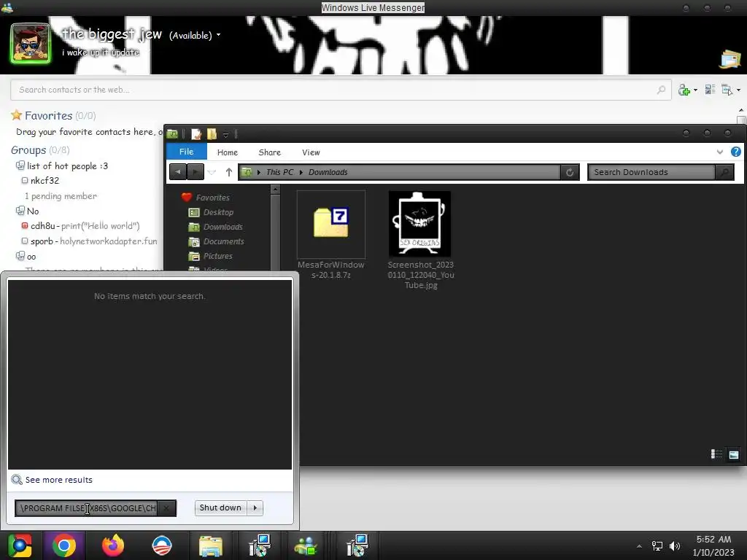Open the Home ribbon tab
747x560 pixels.
tap(228, 152)
